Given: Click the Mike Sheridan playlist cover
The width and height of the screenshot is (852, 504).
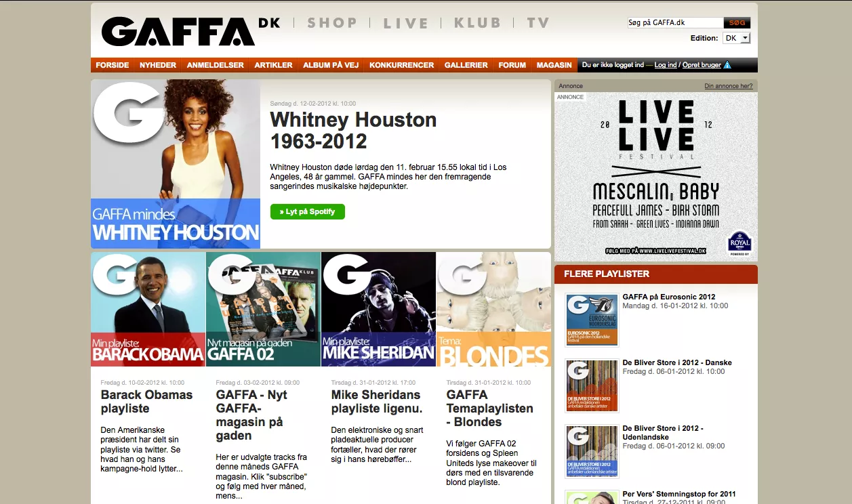Looking at the screenshot, I should coord(378,309).
